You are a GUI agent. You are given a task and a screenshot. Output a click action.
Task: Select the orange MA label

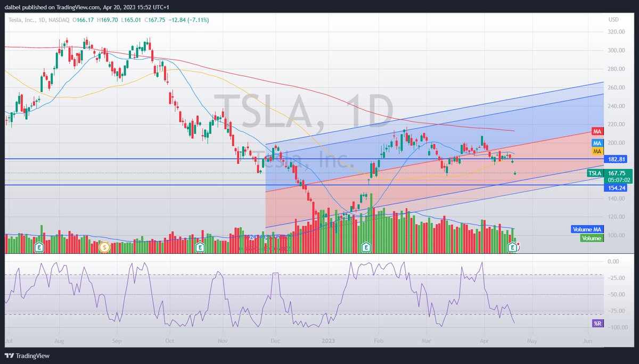point(597,152)
